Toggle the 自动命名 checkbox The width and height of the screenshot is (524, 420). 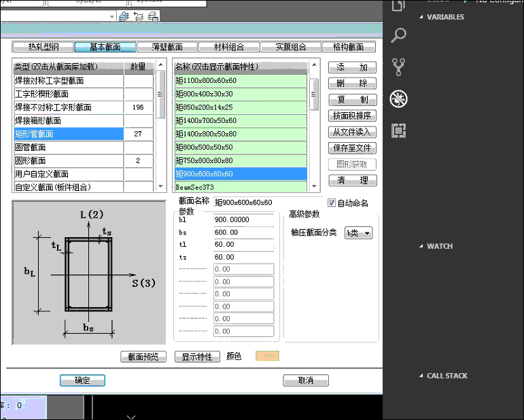(x=331, y=203)
